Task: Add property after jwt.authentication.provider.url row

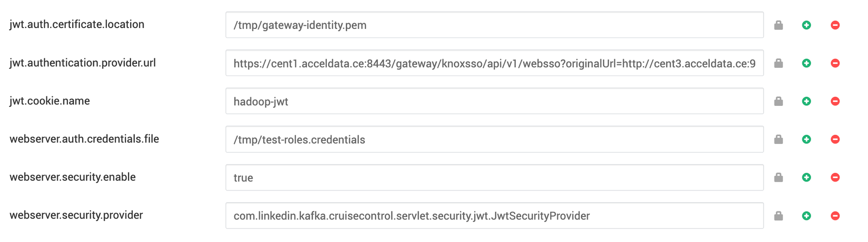Action: coord(807,63)
